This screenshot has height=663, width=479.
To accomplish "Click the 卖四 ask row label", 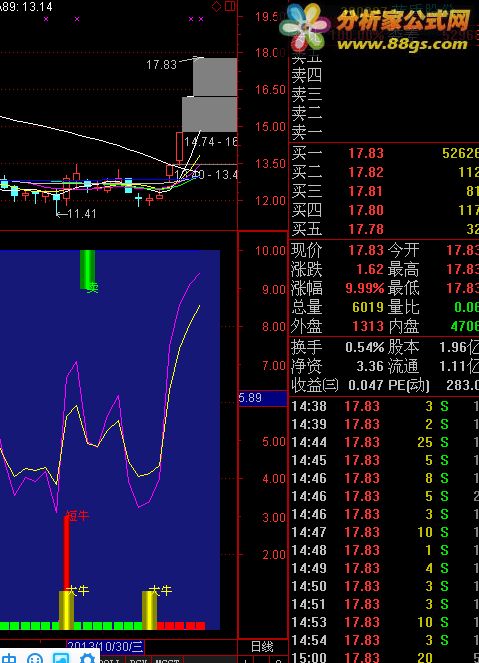I will (x=307, y=75).
